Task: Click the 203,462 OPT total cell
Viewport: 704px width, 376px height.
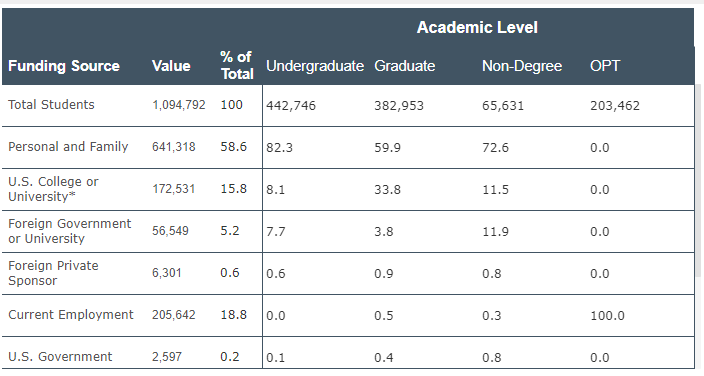Action: point(615,106)
